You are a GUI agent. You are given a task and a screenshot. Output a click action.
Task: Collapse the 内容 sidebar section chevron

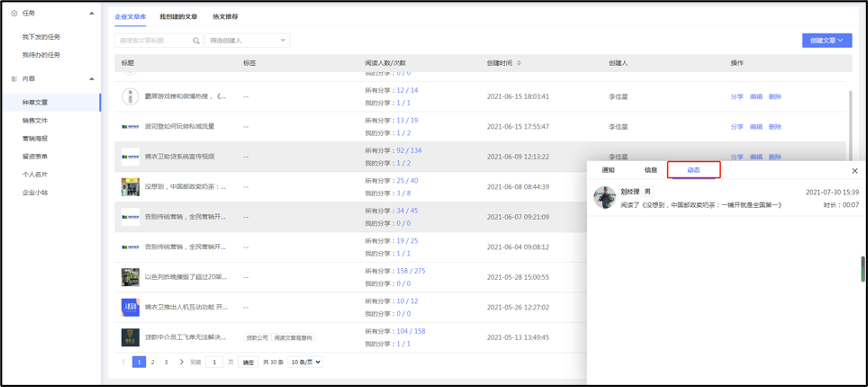[x=91, y=79]
